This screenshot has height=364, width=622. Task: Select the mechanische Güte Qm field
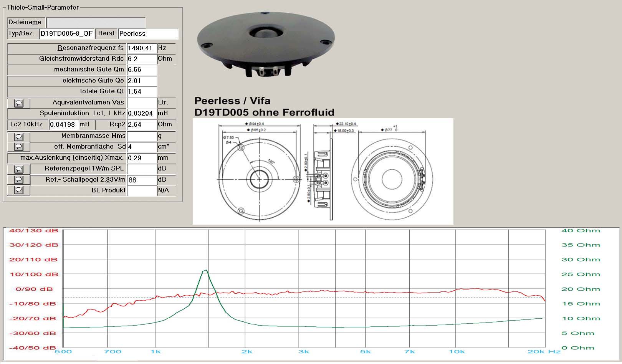coord(142,70)
